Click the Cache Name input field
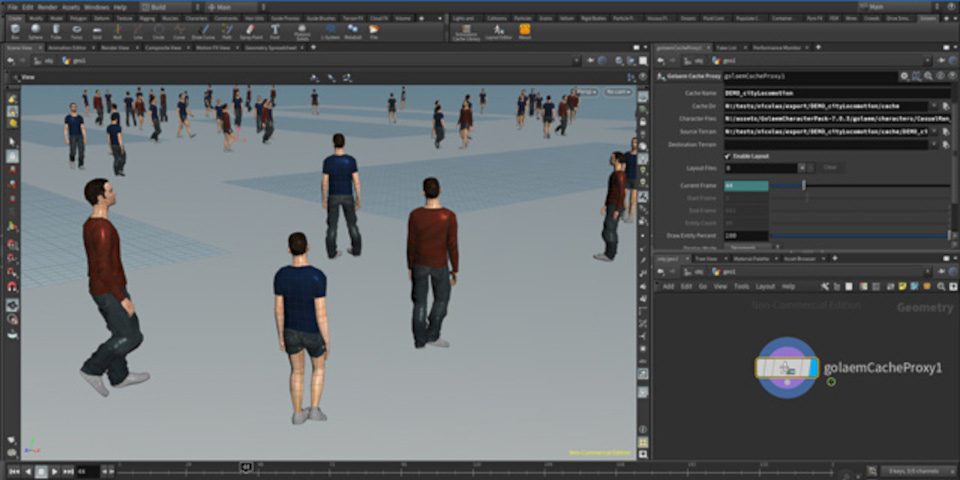This screenshot has width=960, height=480. (x=837, y=93)
